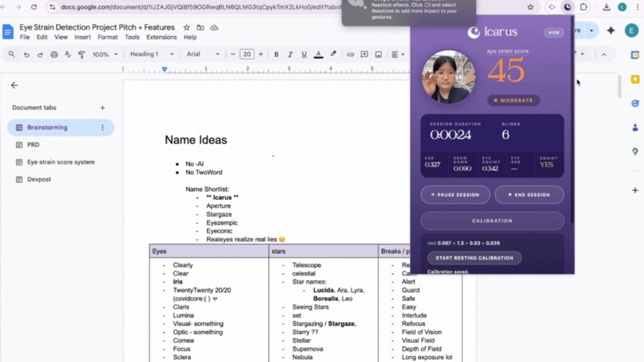The height and width of the screenshot is (362, 644).
Task: Add a new document tab
Action: click(102, 108)
